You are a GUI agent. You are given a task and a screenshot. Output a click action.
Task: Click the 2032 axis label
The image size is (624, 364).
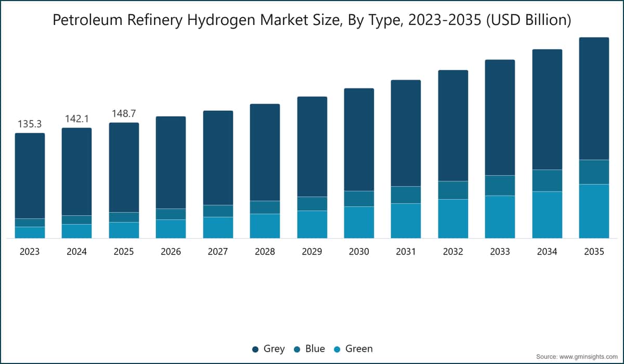[453, 252]
